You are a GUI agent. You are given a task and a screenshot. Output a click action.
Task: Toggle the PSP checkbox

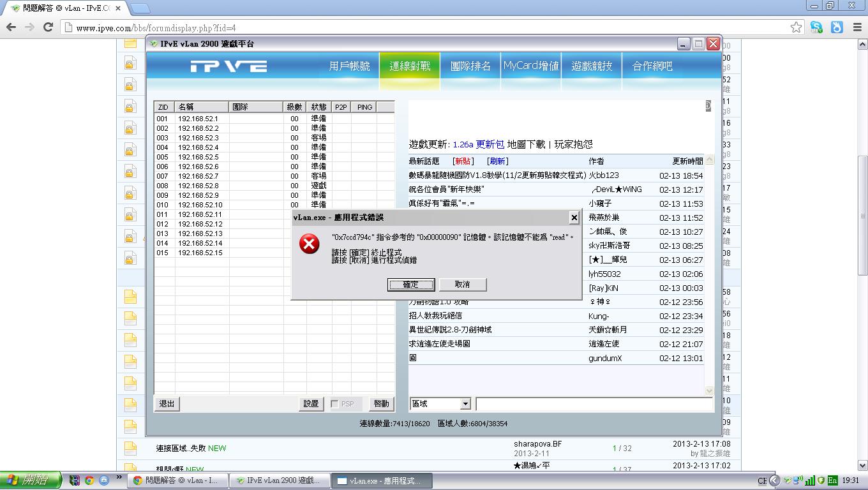click(x=335, y=404)
